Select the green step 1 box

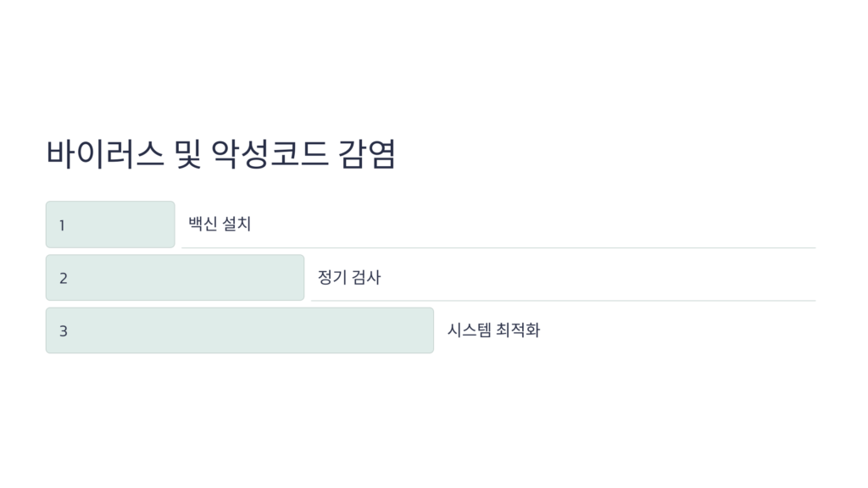point(110,225)
